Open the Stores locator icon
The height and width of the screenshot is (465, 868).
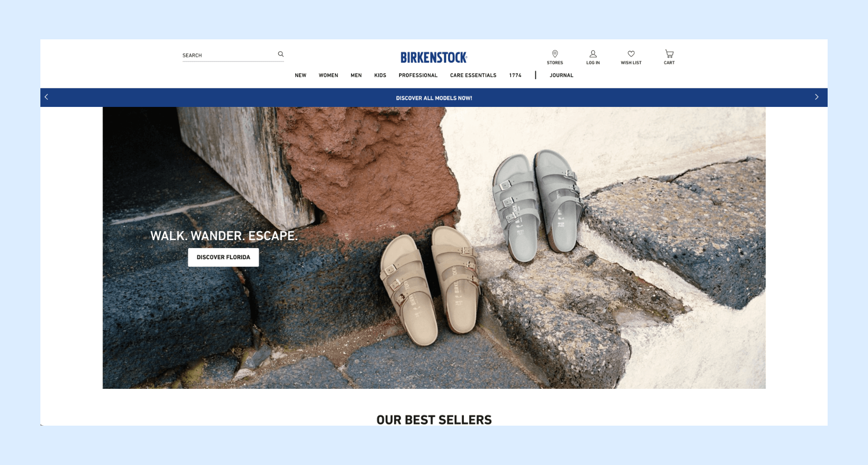tap(555, 54)
